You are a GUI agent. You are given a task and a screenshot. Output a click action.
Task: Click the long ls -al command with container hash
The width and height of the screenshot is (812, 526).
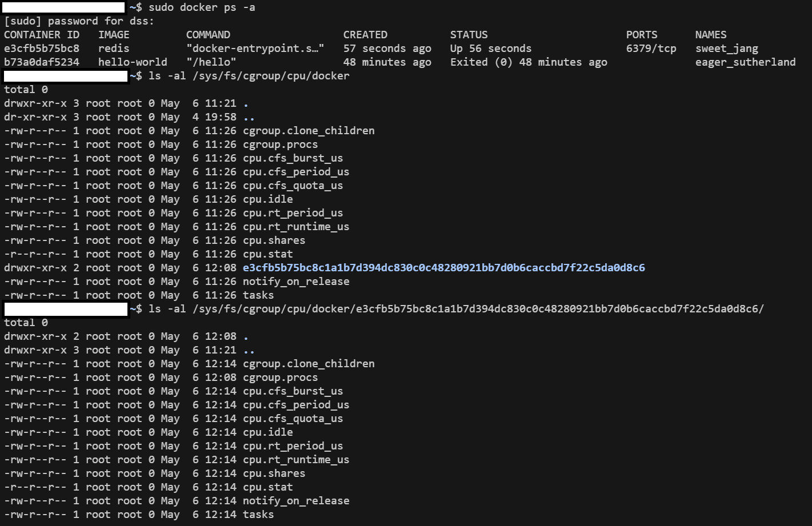click(456, 309)
